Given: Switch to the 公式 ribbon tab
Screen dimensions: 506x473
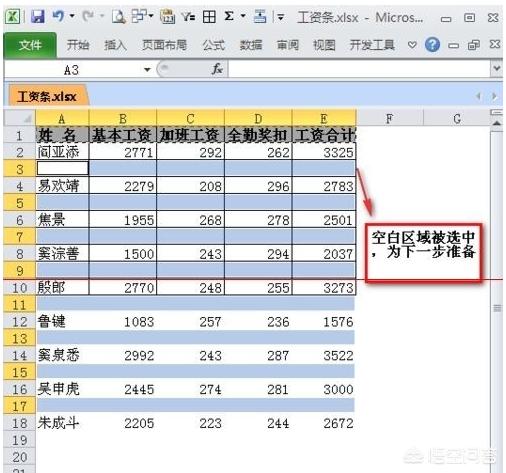Looking at the screenshot, I should [214, 45].
